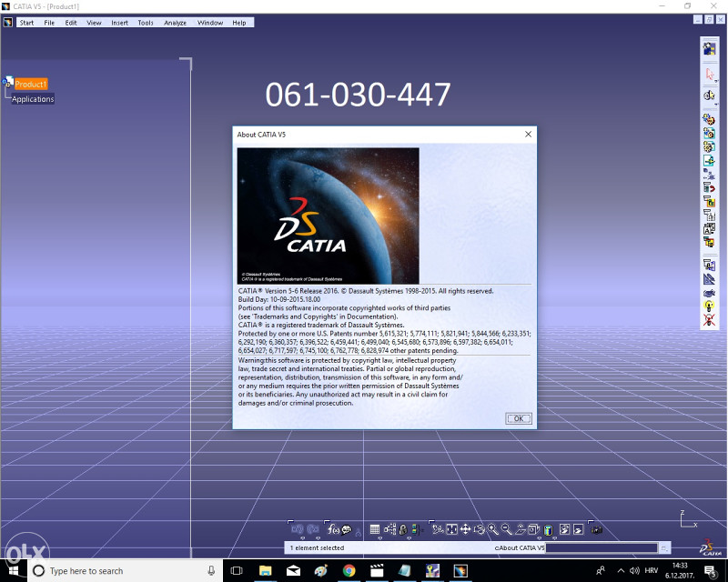Viewport: 728px width, 582px height.
Task: Open the Formula f(x) tool
Action: click(333, 529)
